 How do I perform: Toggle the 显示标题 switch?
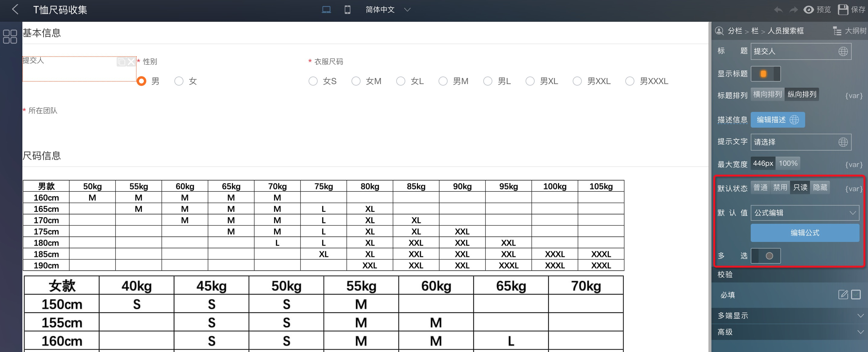(765, 73)
